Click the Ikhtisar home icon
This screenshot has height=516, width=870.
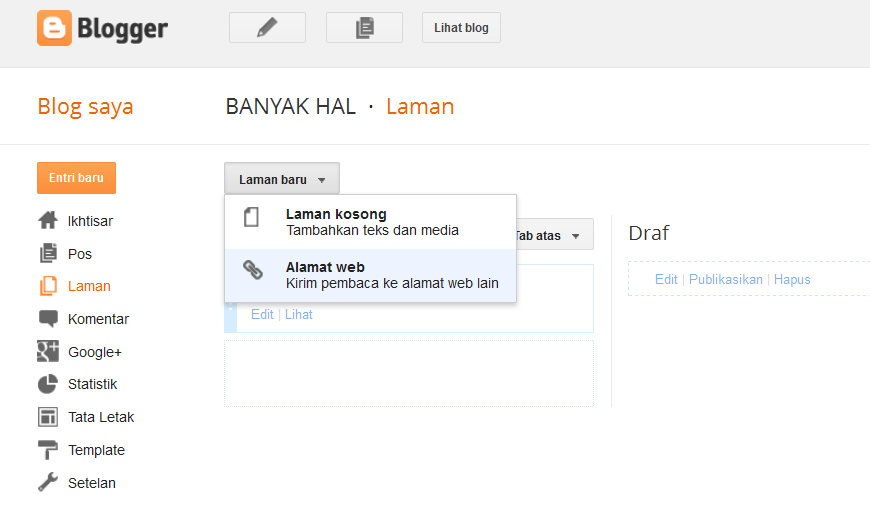click(48, 221)
